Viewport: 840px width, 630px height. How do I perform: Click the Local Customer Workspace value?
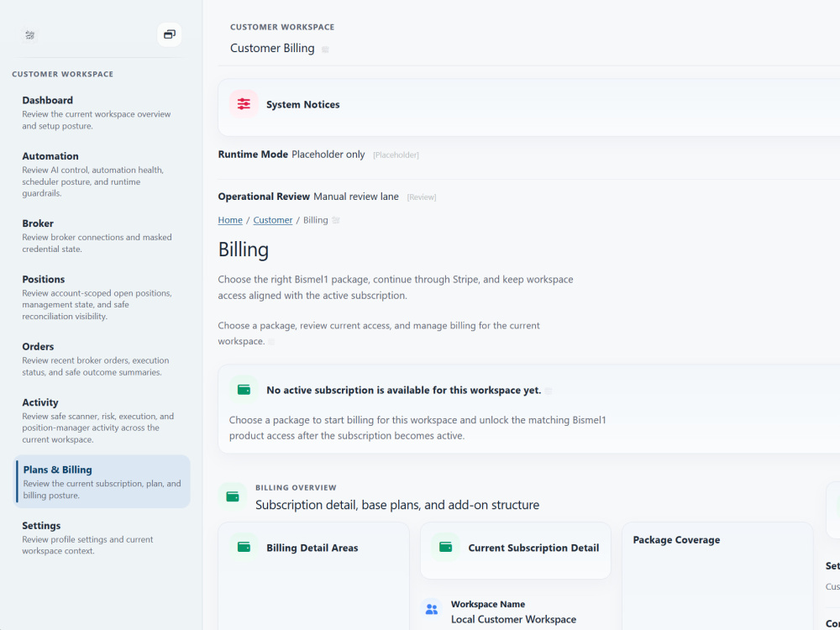click(x=514, y=619)
